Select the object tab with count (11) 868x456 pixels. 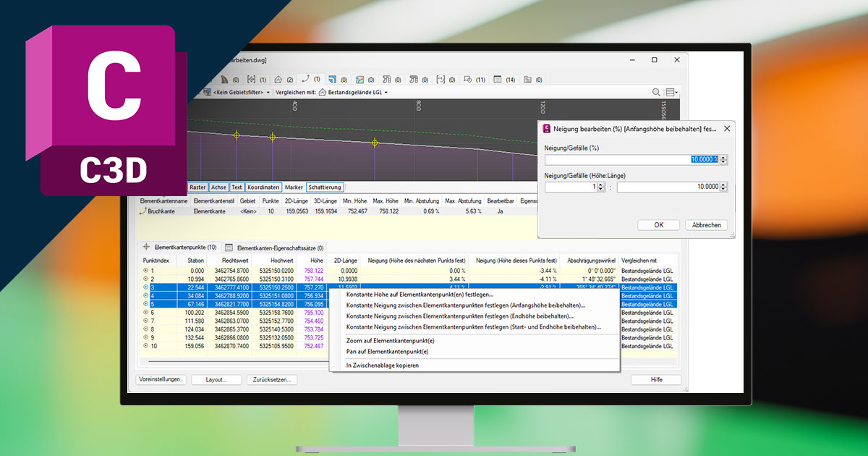click(474, 80)
